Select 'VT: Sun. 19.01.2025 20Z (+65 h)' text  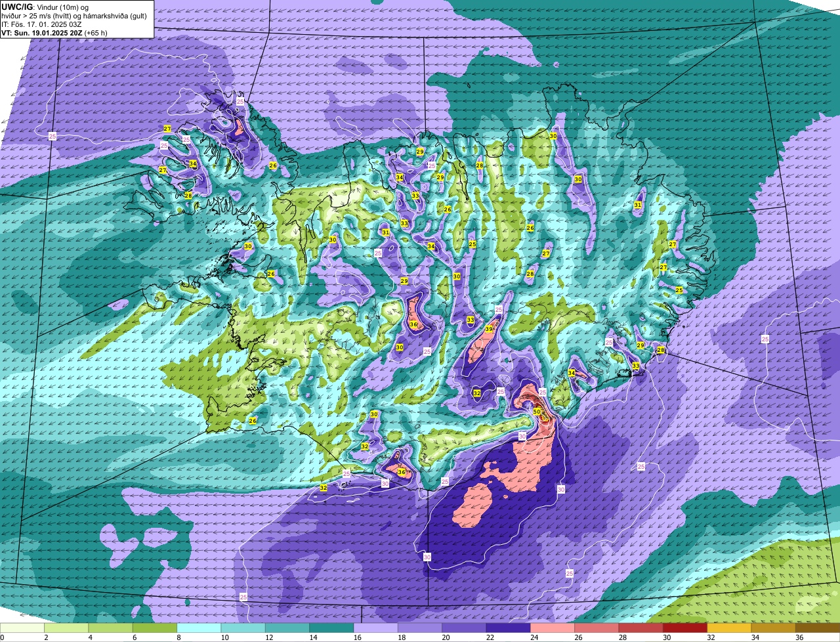pos(54,32)
